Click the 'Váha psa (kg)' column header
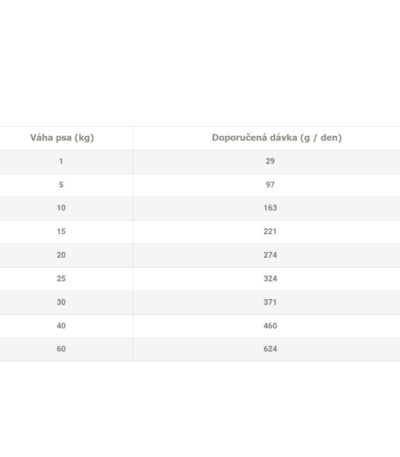This screenshot has width=400, height=457. coord(62,138)
